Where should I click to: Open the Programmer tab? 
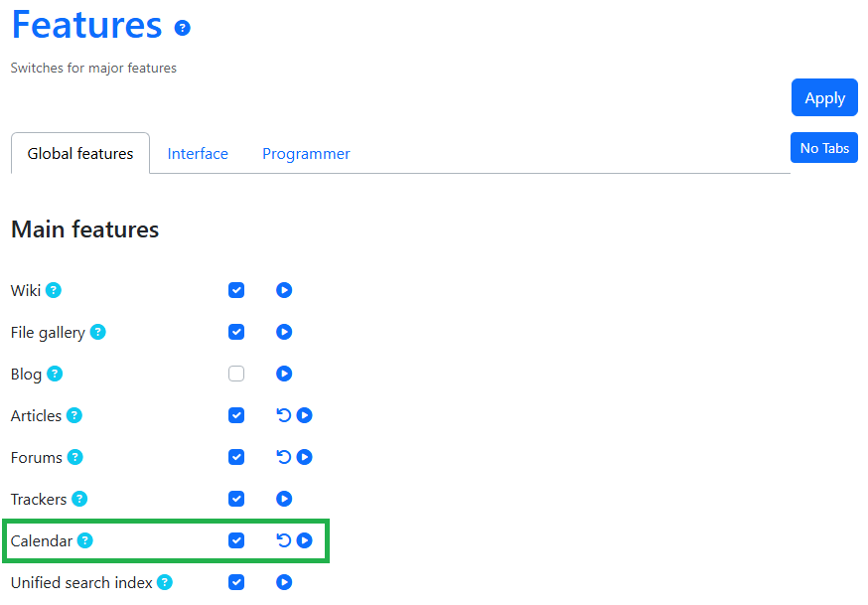coord(306,154)
